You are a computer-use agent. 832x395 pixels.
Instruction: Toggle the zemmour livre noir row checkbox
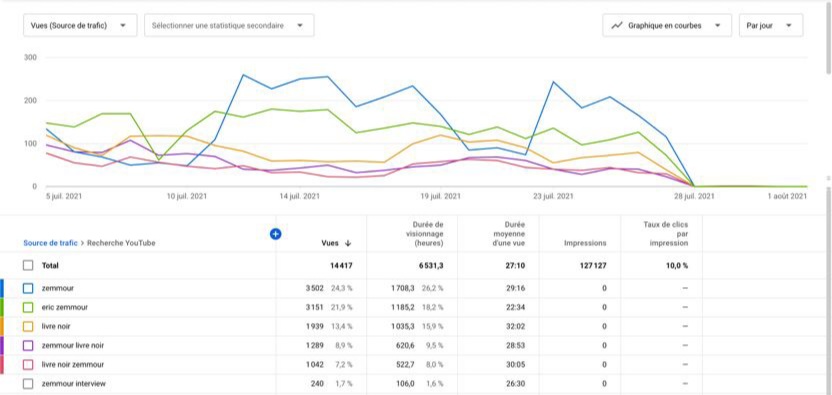point(28,345)
